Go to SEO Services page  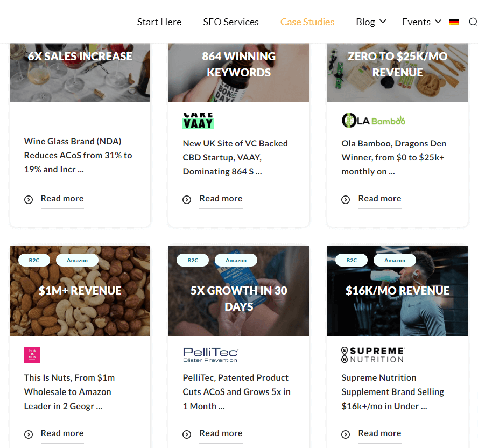click(x=231, y=22)
